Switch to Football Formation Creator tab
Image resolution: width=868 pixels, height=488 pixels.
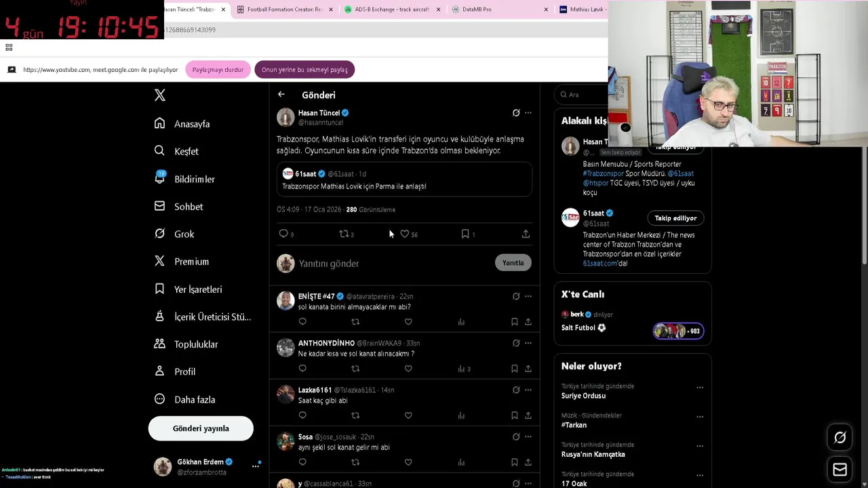click(x=284, y=9)
